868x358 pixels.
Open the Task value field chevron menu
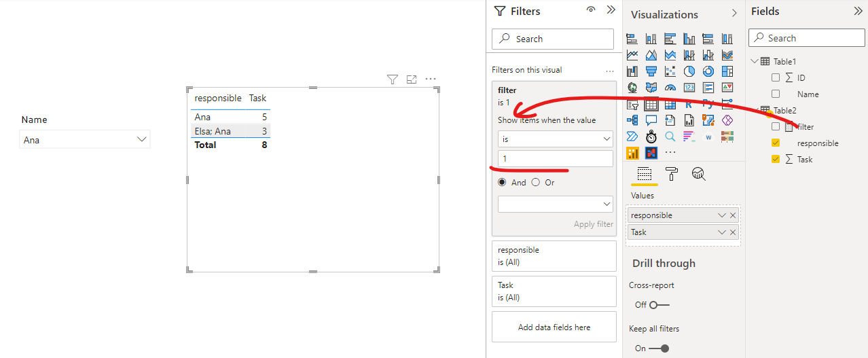722,232
